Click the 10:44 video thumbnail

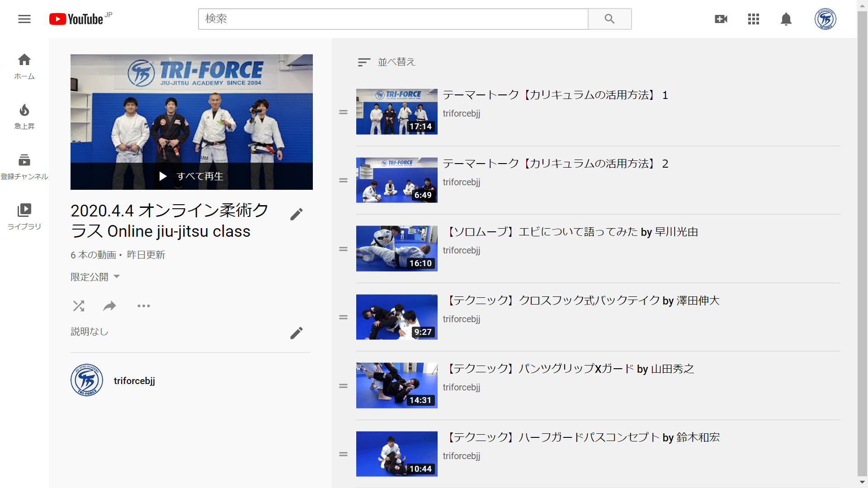coord(397,454)
